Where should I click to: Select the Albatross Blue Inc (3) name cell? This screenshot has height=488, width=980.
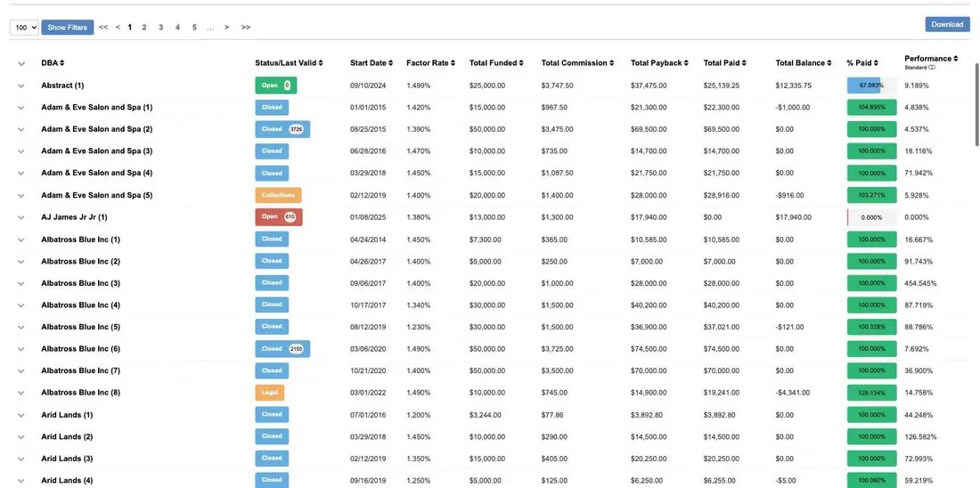pos(80,283)
